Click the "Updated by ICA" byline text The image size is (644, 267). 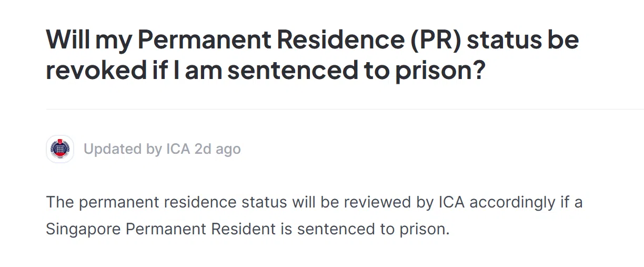click(x=137, y=149)
